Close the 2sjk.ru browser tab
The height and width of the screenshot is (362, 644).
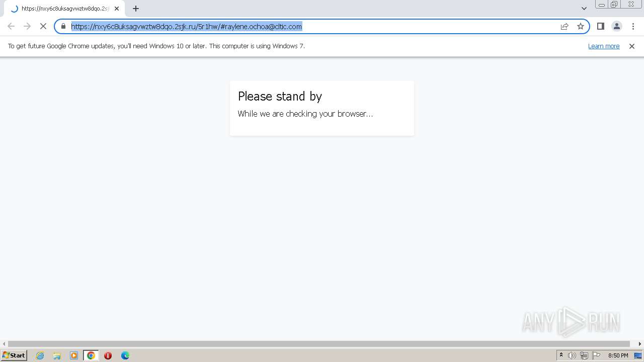coord(117,9)
